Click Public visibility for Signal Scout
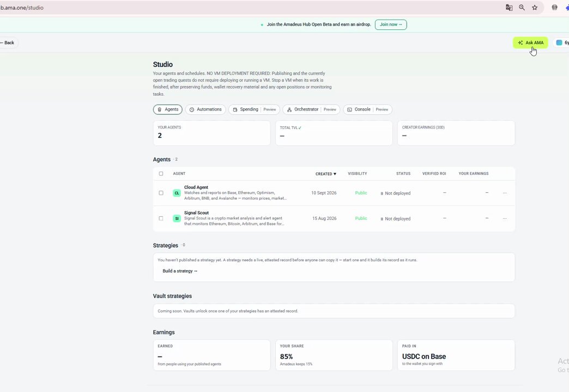Viewport: 569px width, 392px height. tap(361, 218)
